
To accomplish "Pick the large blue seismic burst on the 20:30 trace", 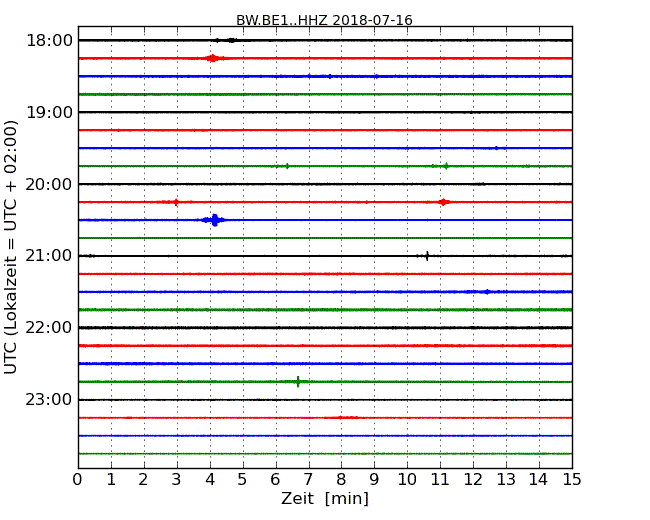I will coord(214,220).
